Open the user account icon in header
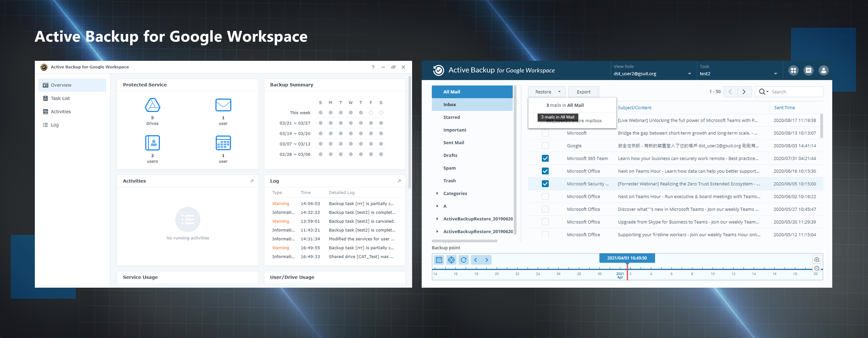 click(x=824, y=70)
